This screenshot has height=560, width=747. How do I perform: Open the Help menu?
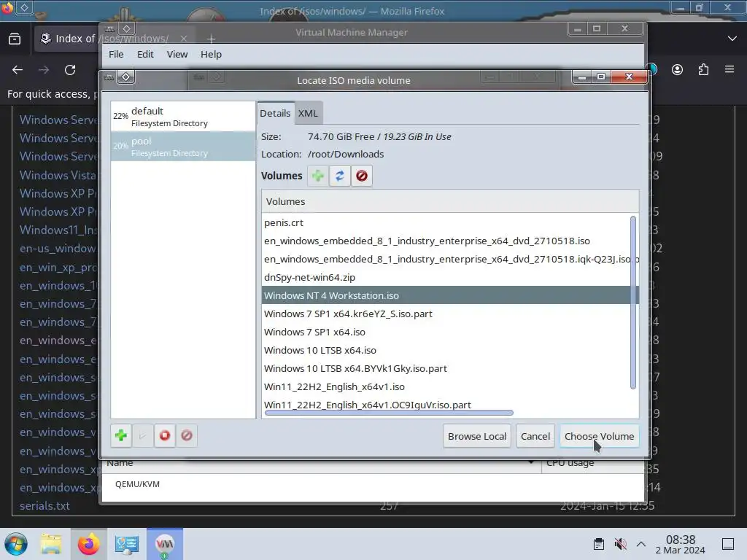(211, 54)
